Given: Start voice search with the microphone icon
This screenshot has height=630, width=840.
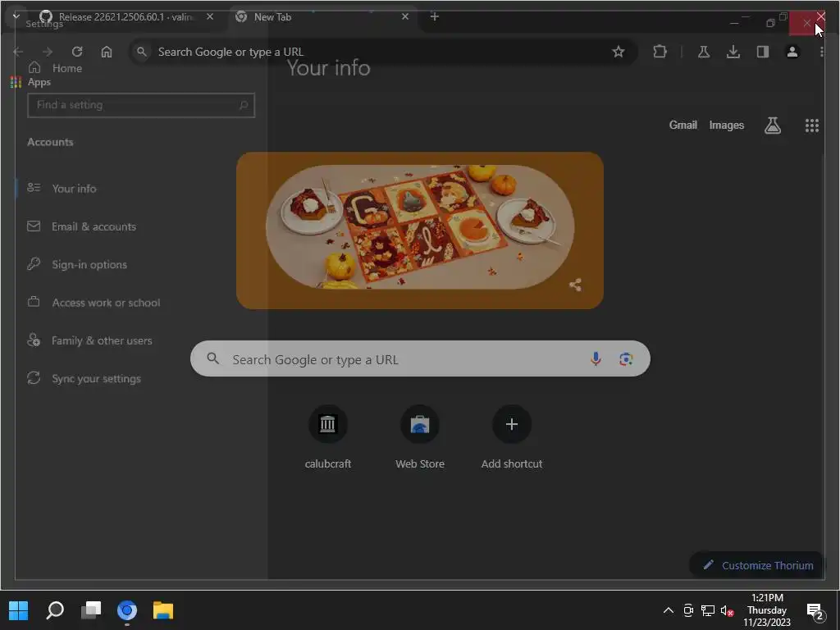Looking at the screenshot, I should [x=596, y=358].
